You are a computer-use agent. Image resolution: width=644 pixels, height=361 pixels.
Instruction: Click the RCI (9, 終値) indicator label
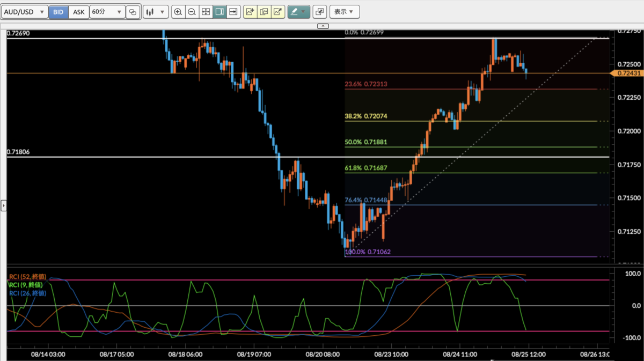point(26,284)
